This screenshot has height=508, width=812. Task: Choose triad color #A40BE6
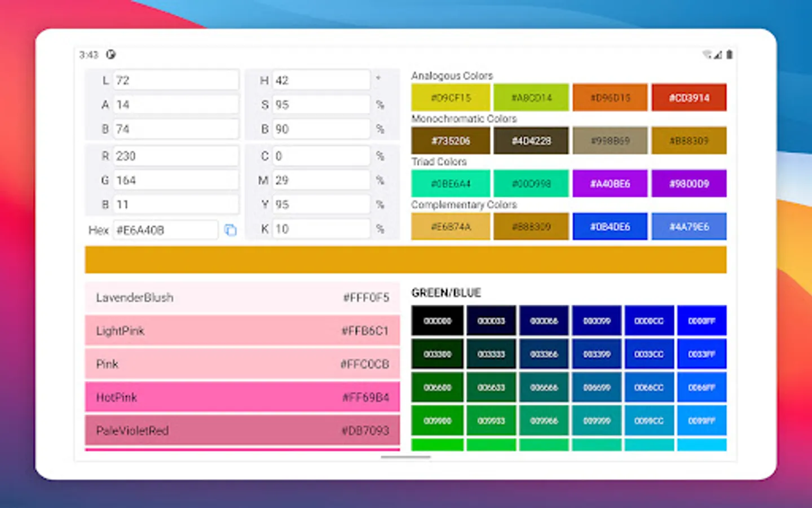610,183
